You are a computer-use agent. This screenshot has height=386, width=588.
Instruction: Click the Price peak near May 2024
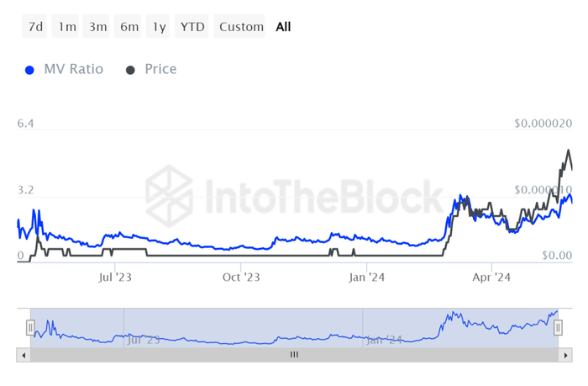tap(569, 151)
